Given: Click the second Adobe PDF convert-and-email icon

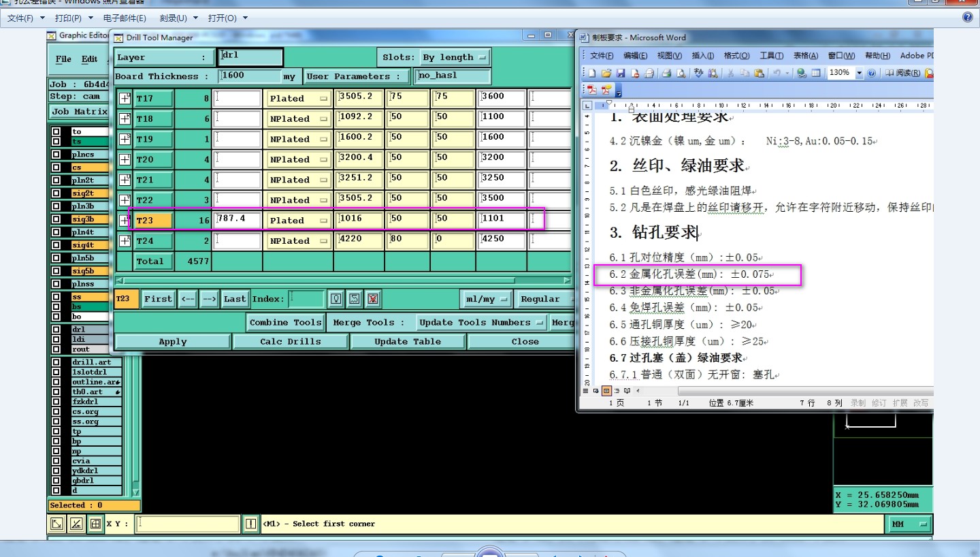Looking at the screenshot, I should (x=606, y=89).
